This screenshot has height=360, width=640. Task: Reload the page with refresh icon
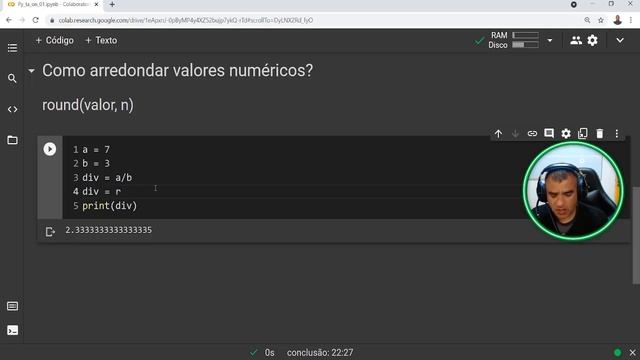click(36, 20)
